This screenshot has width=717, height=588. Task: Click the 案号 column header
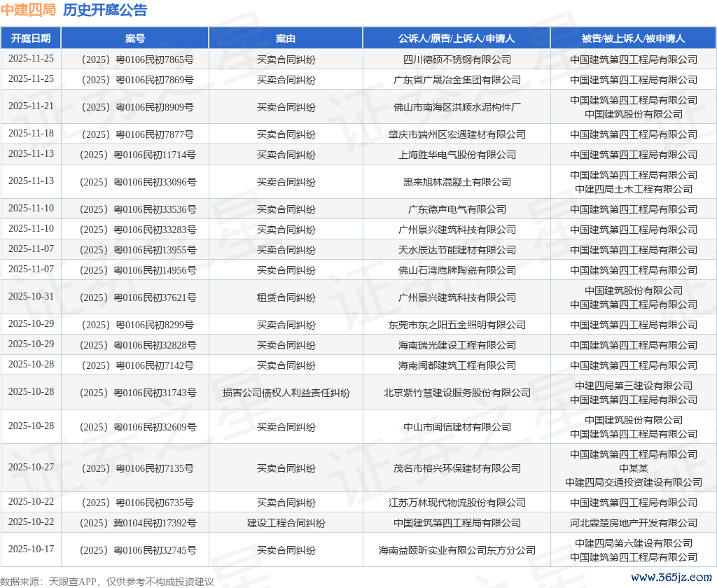click(x=135, y=38)
